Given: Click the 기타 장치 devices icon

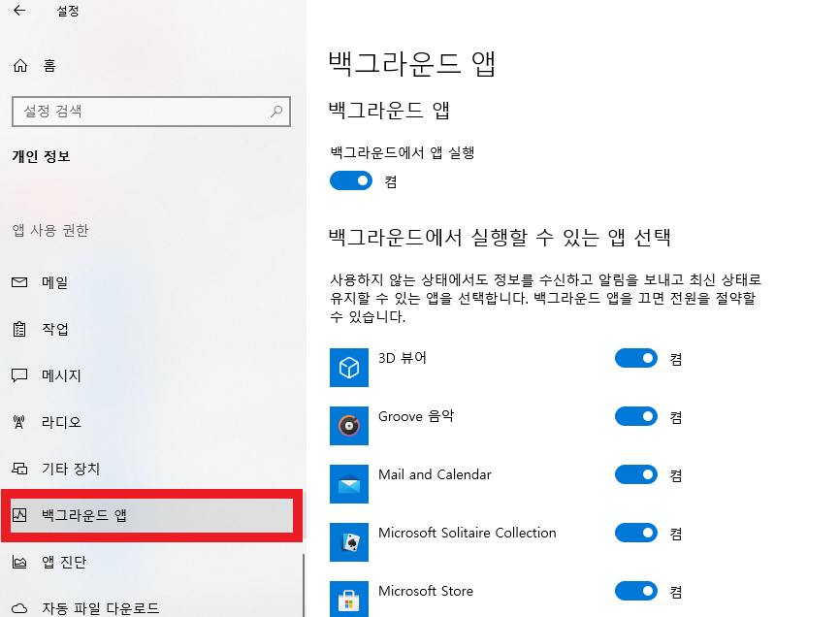Looking at the screenshot, I should click(x=19, y=469).
